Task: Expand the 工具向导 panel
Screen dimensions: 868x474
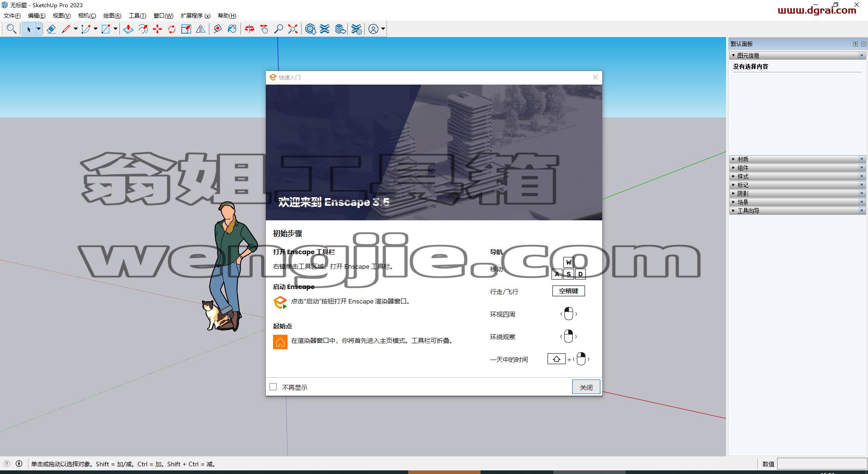Action: click(733, 211)
